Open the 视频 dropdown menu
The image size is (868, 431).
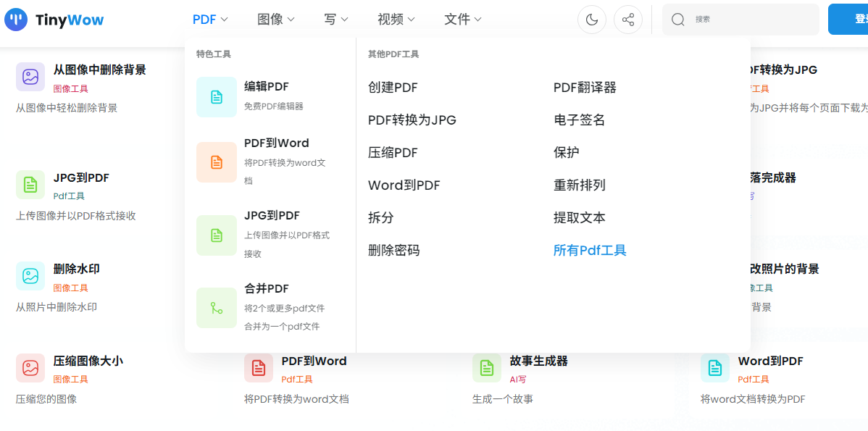click(395, 20)
